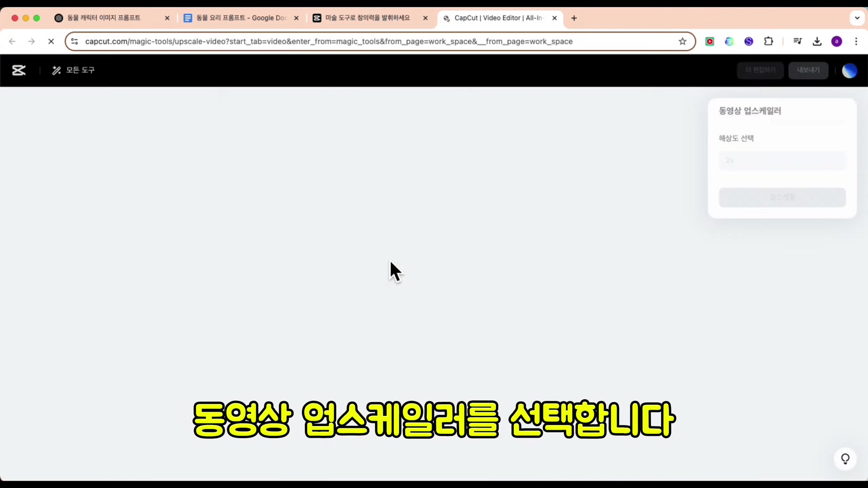
Task: Switch to the Google Docs 동물 요리 프롬프트 tab
Action: 241,18
